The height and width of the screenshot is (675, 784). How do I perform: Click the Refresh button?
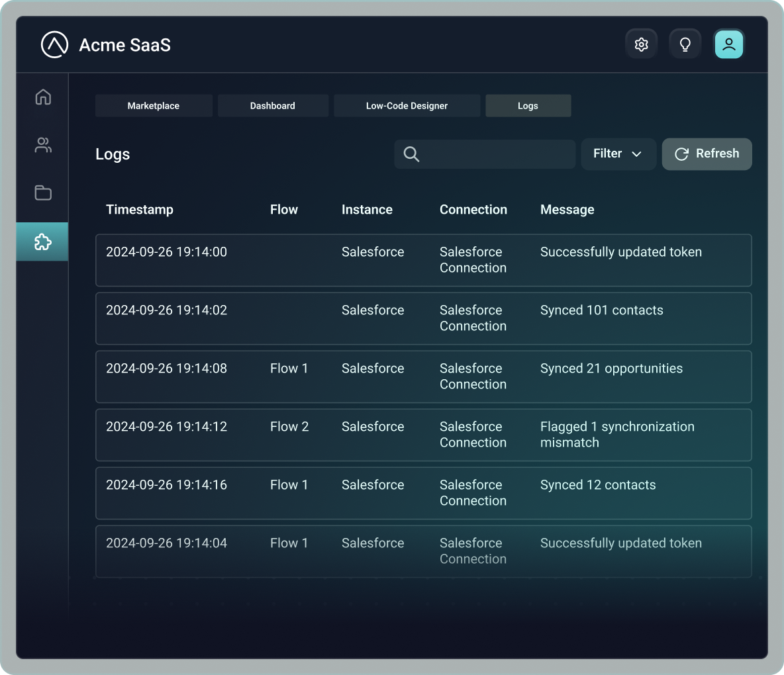[707, 154]
